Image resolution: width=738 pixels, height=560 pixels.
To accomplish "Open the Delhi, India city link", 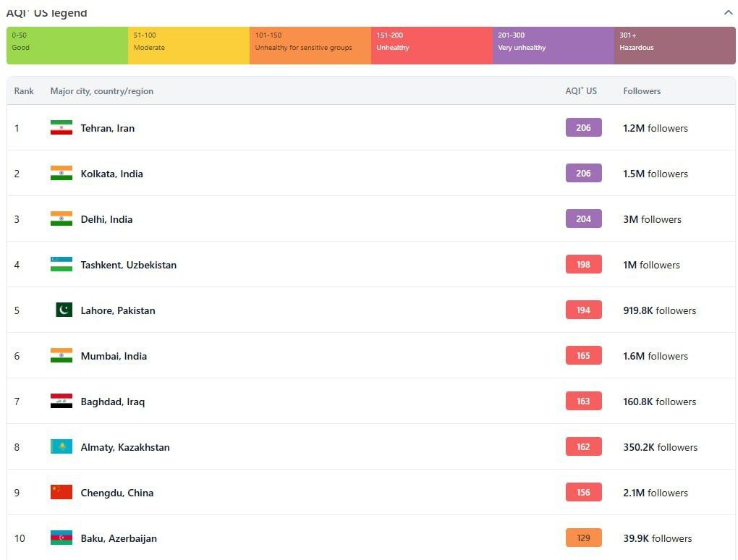I will (106, 219).
